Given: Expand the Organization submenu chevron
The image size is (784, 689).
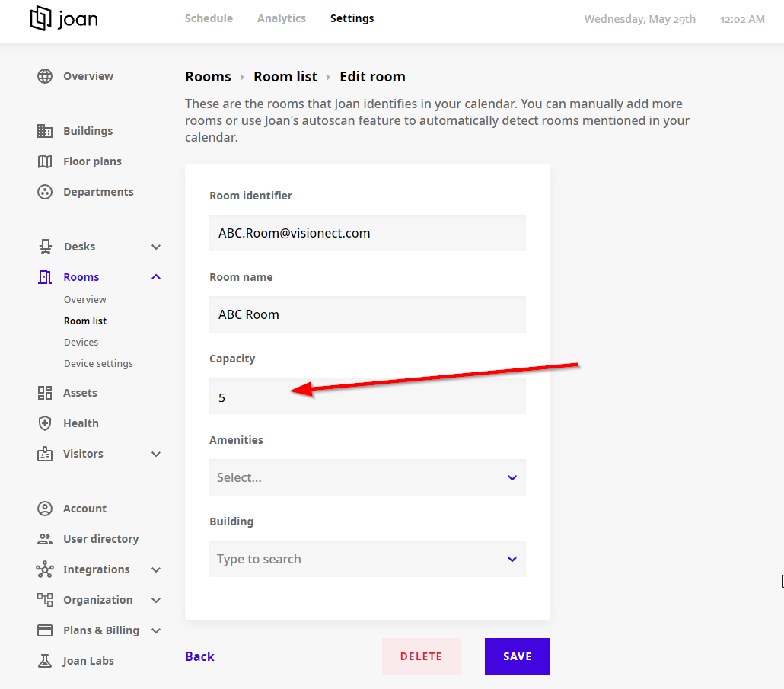Looking at the screenshot, I should [x=156, y=601].
